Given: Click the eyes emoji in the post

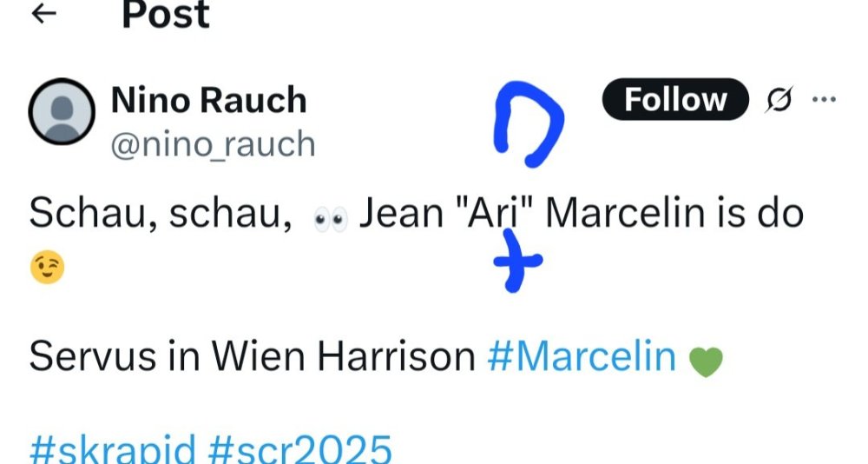Looking at the screenshot, I should [x=331, y=219].
